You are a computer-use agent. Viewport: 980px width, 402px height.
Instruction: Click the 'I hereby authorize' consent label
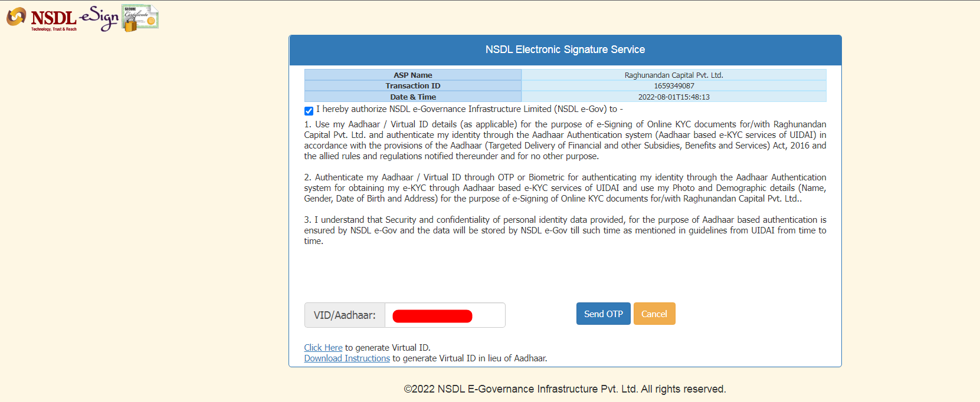point(470,109)
